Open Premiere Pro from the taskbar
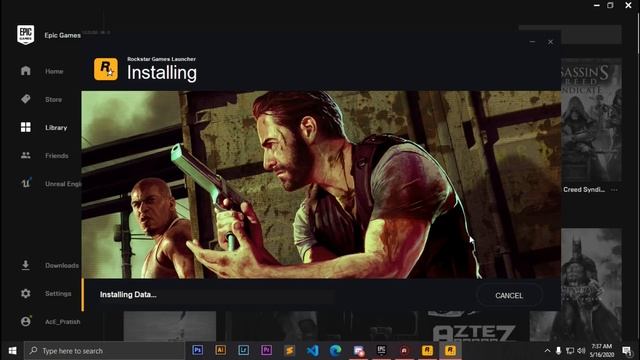This screenshot has height=360, width=640. pos(266,350)
